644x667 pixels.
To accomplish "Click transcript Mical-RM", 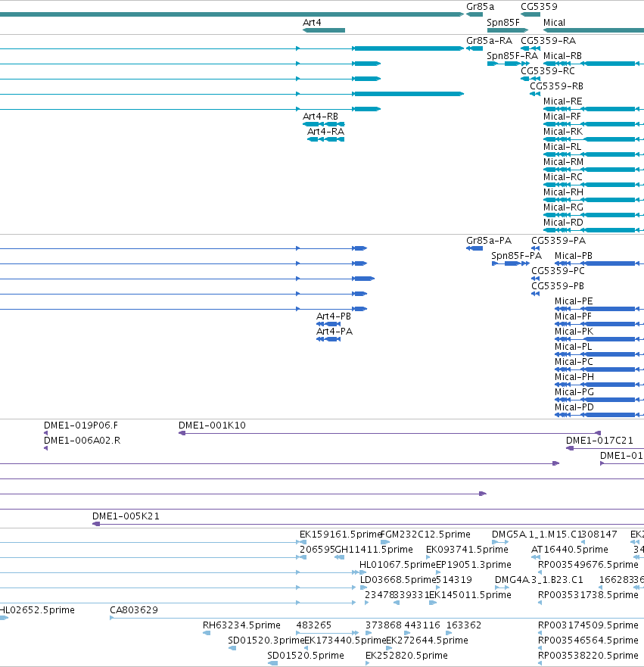I will [x=593, y=170].
